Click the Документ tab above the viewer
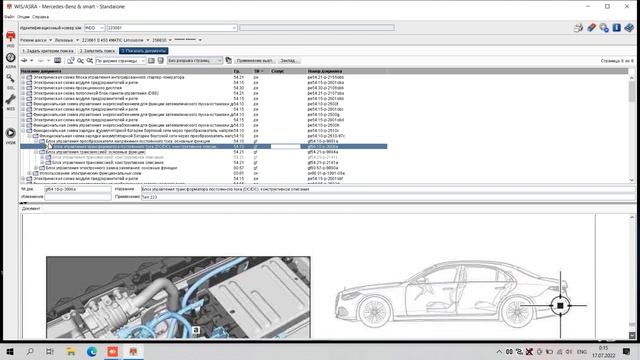The width and height of the screenshot is (640, 360). (x=31, y=209)
